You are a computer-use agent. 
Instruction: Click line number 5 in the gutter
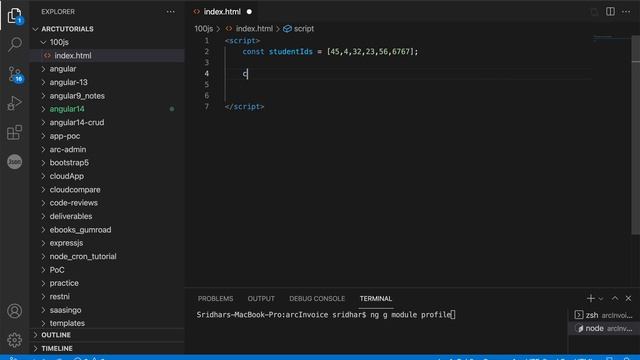207,84
